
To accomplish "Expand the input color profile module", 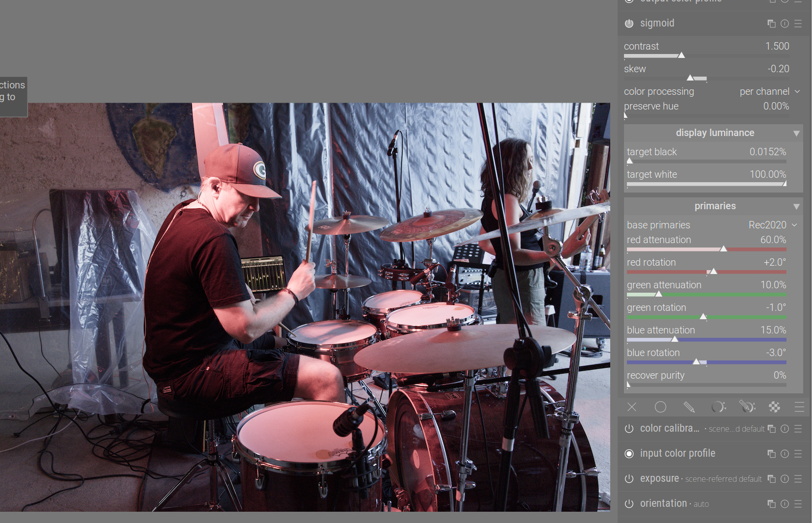I will (677, 454).
